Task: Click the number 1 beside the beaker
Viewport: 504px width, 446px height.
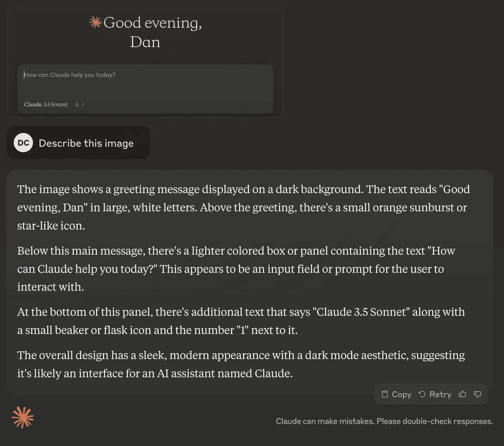Action: [82, 104]
